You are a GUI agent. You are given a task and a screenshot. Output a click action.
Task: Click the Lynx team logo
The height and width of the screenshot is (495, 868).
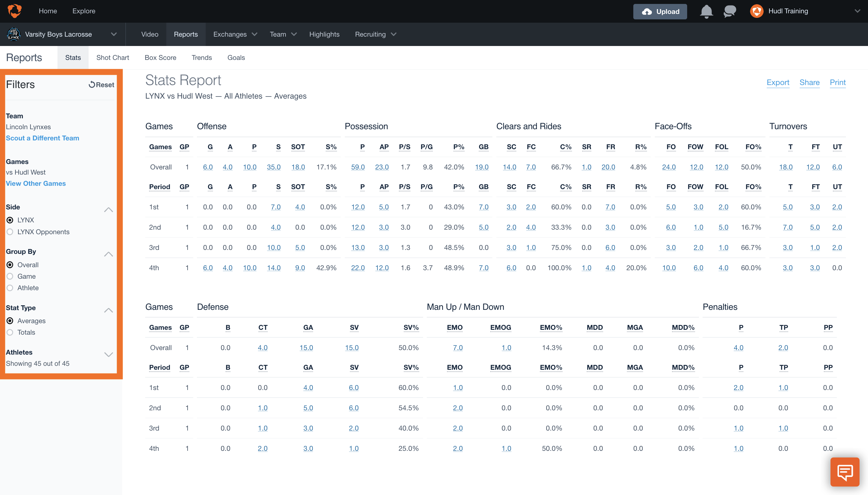[x=14, y=34]
